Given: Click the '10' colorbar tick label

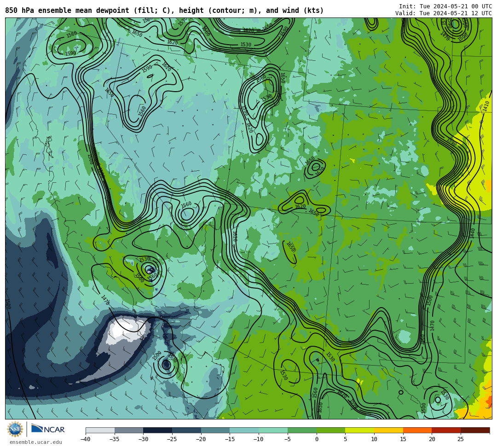Looking at the screenshot, I should [374, 439].
